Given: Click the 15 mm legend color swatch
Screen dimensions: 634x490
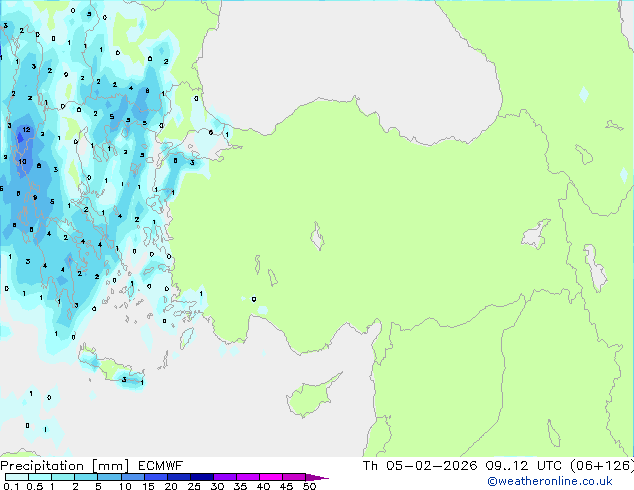Looking at the screenshot, I should [x=156, y=477].
